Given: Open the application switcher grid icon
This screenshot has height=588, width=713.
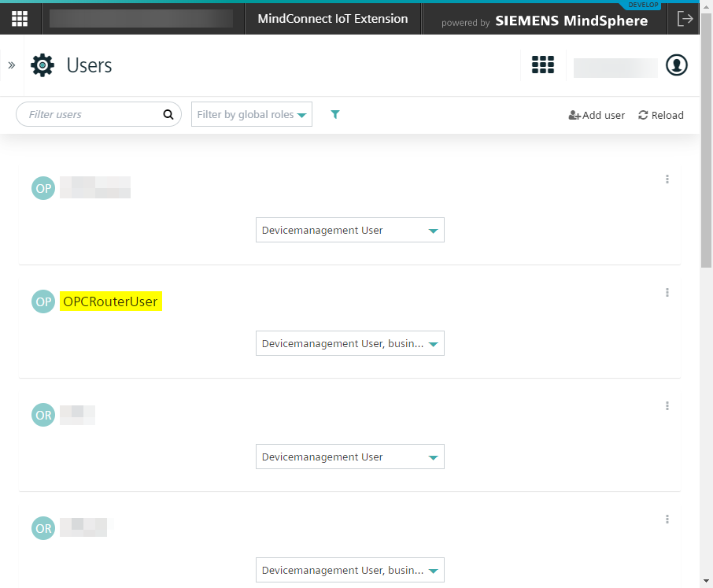Looking at the screenshot, I should coord(543,65).
